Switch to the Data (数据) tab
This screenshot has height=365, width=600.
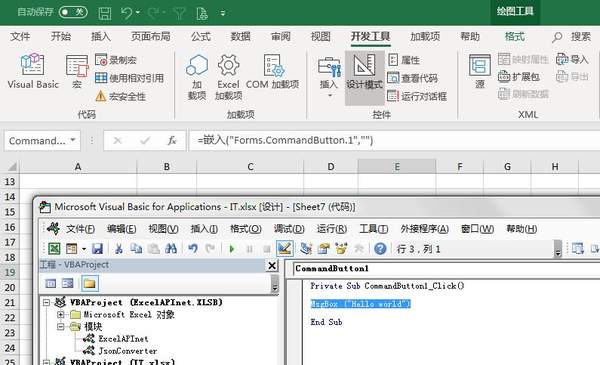(x=241, y=37)
